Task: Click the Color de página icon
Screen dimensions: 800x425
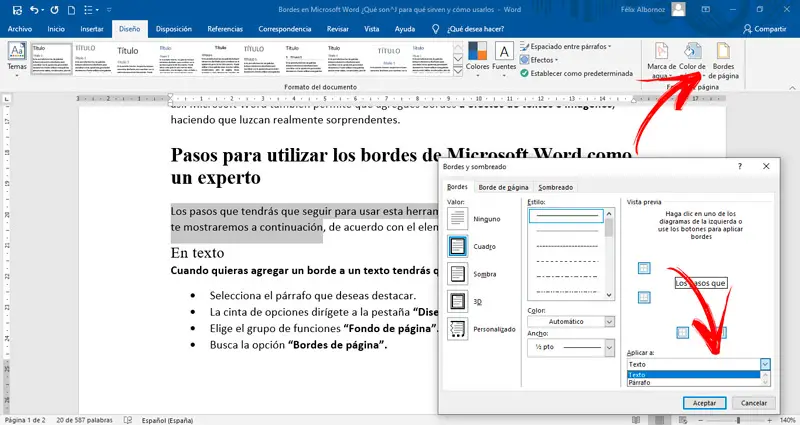Action: click(692, 51)
